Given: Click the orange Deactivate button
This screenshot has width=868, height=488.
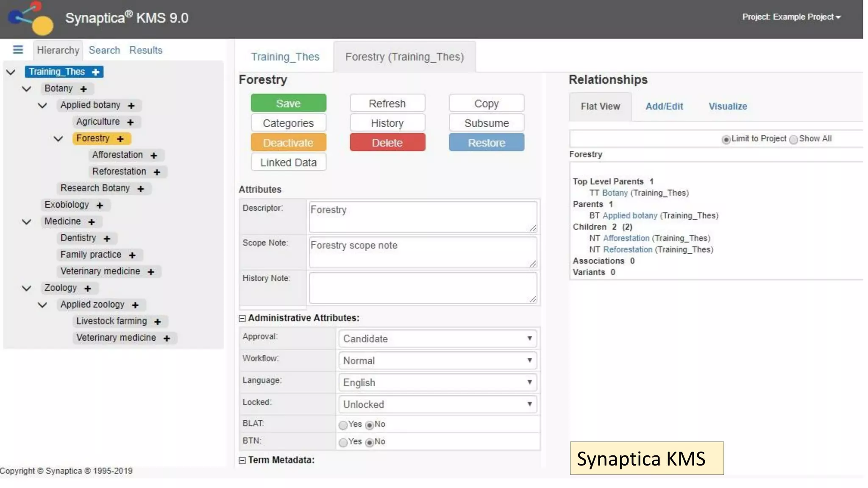Looking at the screenshot, I should pos(289,143).
